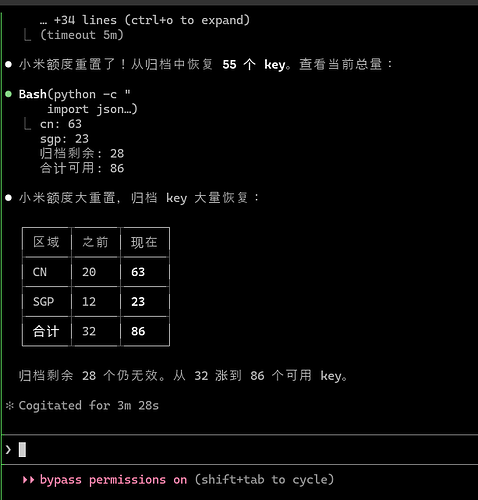Click the prompt chevron at input line
Viewport: 478px width, 500px height.
[8, 450]
